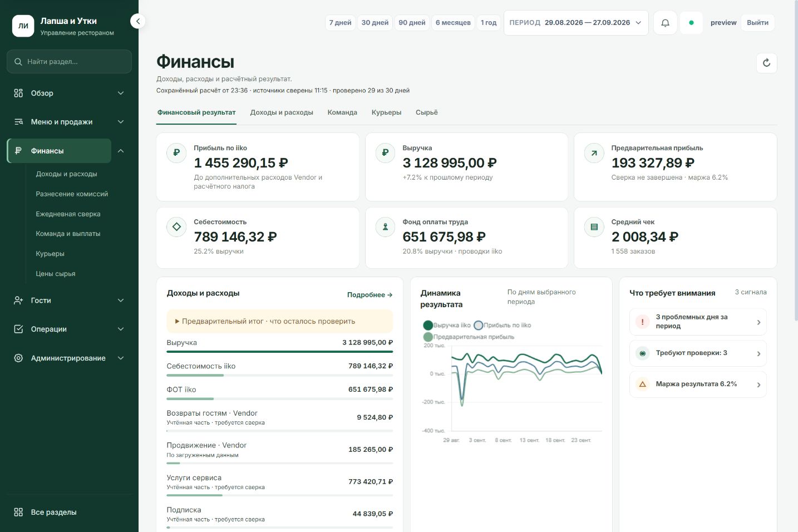The height and width of the screenshot is (532, 798).
Task: Switch to the Команда tab
Action: click(x=342, y=112)
